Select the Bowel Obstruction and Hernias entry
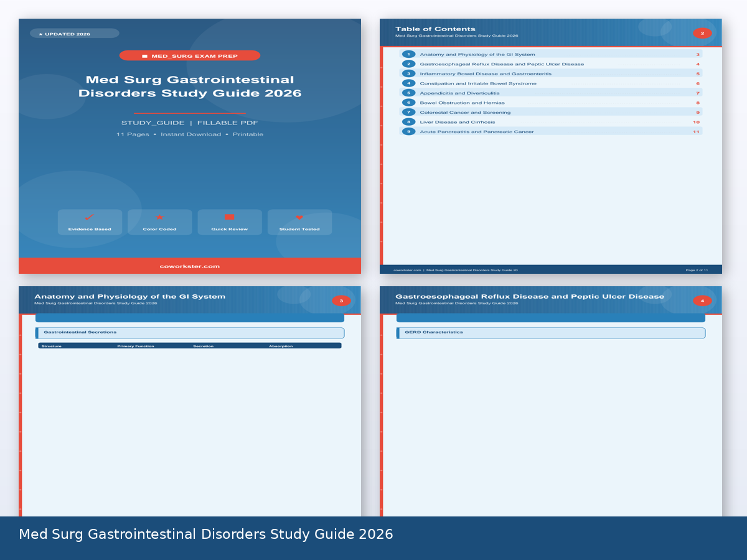 (464, 103)
